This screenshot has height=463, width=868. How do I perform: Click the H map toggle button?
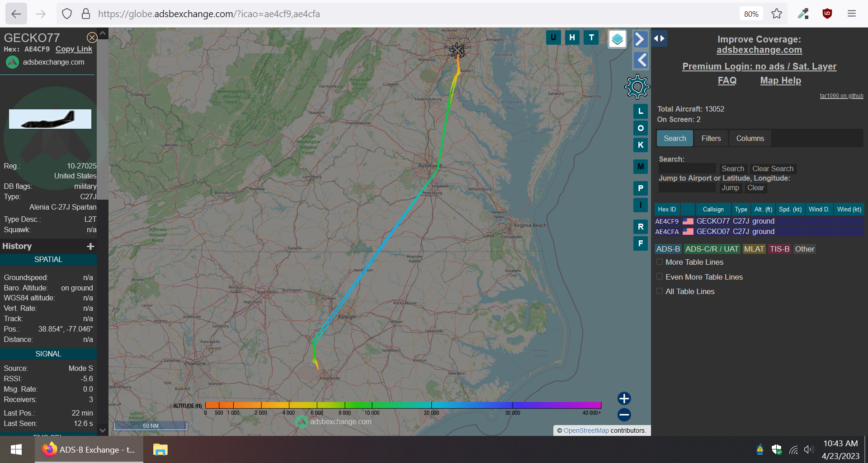pyautogui.click(x=572, y=37)
